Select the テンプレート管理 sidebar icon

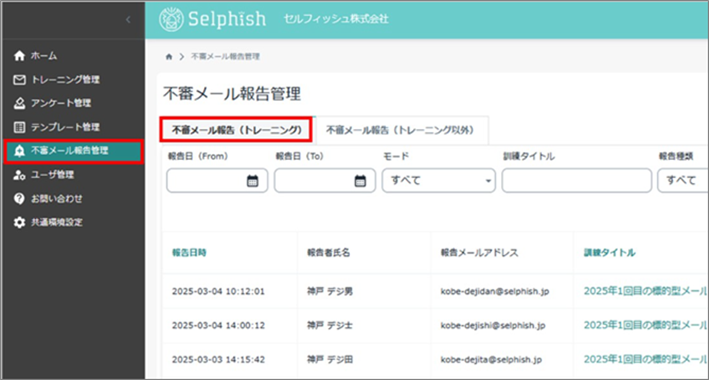(x=19, y=128)
